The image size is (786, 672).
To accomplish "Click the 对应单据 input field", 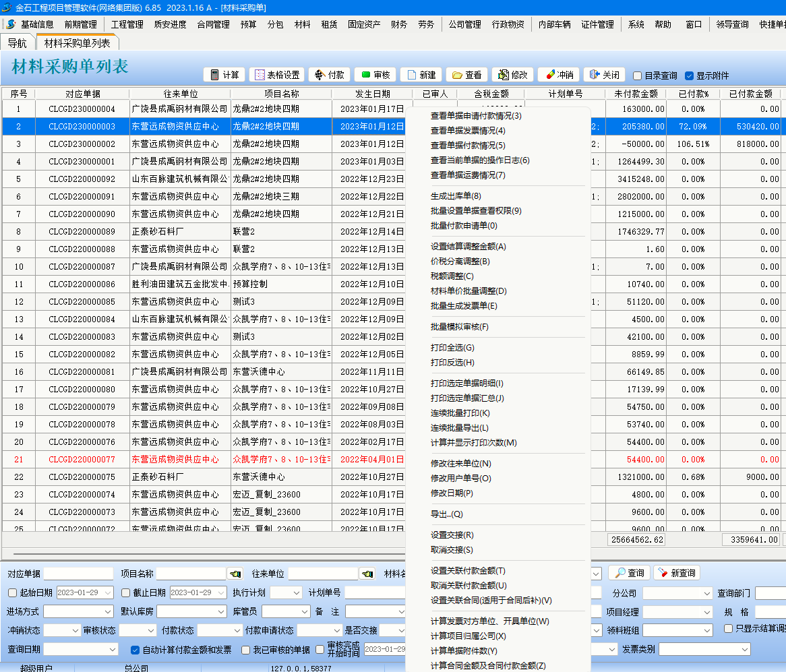I will pyautogui.click(x=78, y=574).
